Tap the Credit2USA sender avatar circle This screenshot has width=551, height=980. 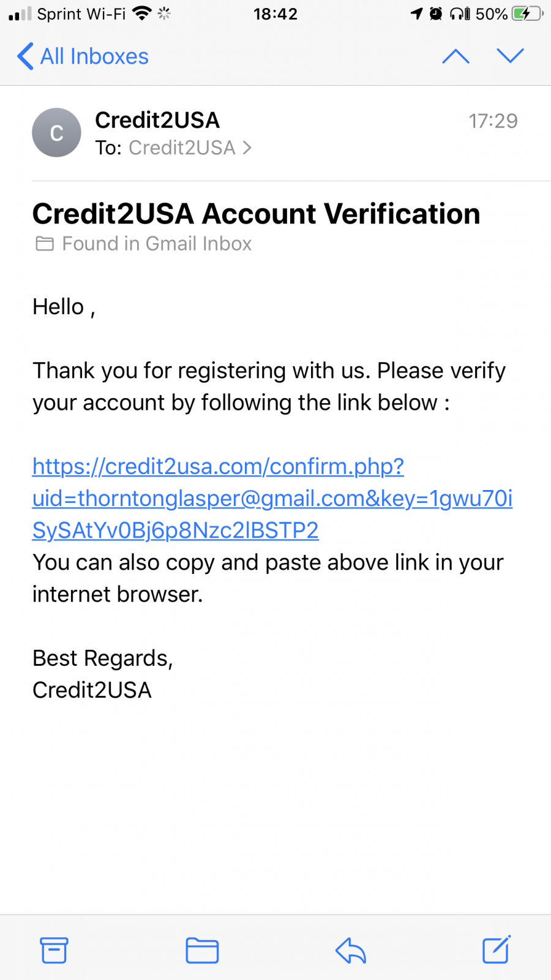56,132
